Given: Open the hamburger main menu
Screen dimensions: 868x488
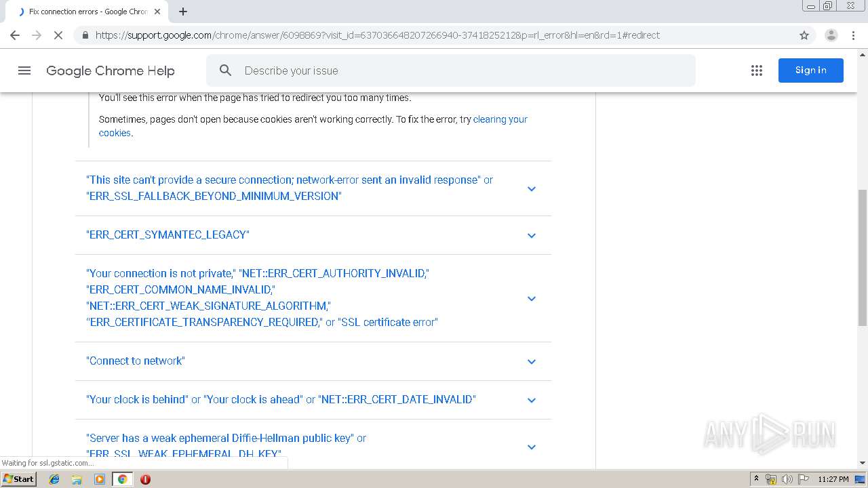Looking at the screenshot, I should pos(24,70).
